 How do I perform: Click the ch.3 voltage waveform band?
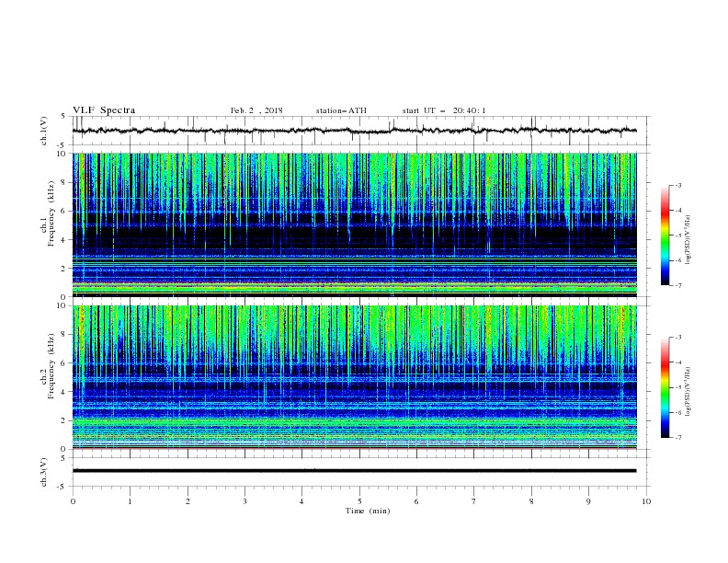pyautogui.click(x=355, y=471)
